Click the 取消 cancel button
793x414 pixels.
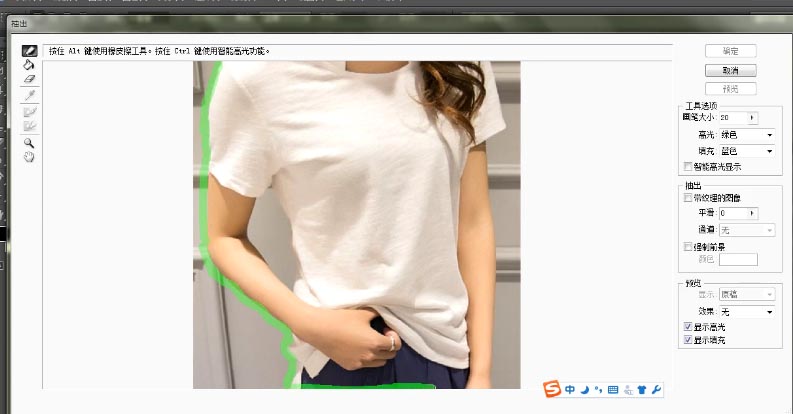point(730,71)
